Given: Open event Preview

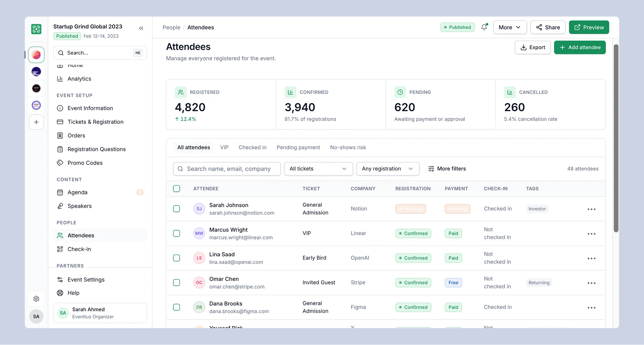Looking at the screenshot, I should point(589,27).
